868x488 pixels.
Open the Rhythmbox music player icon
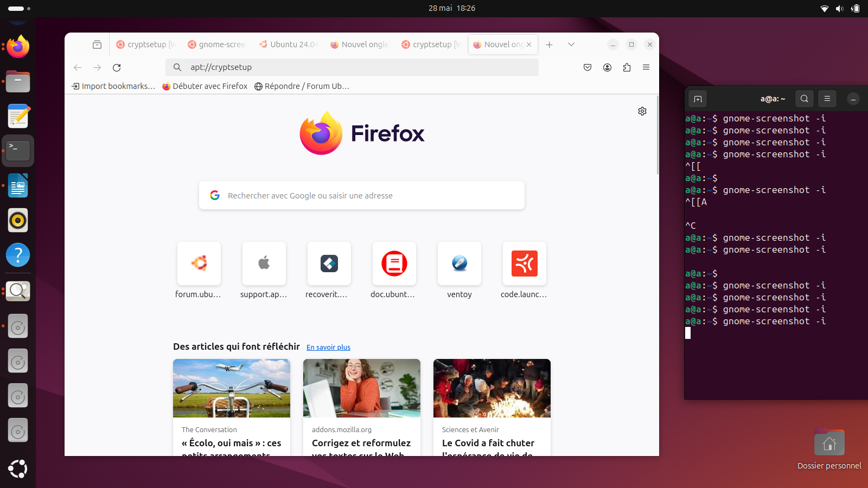tap(18, 220)
